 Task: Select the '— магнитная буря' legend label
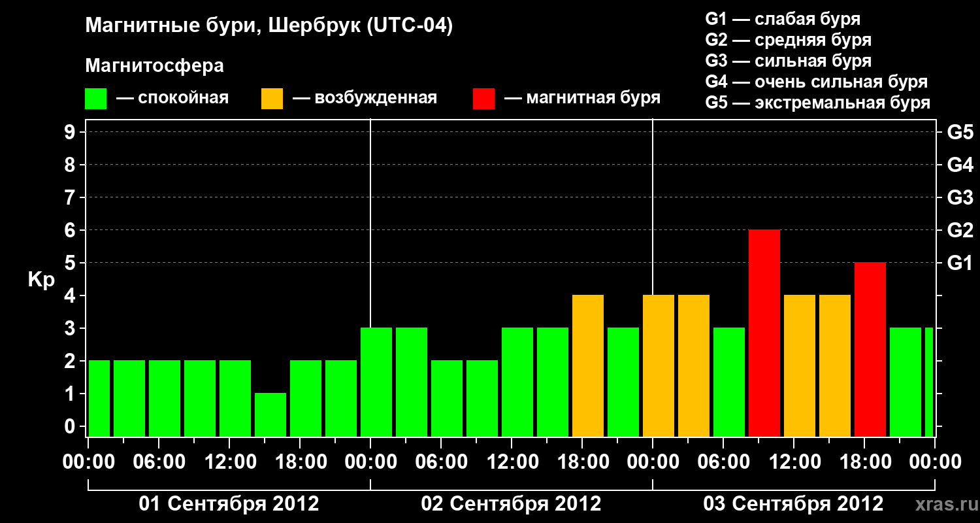tap(582, 98)
